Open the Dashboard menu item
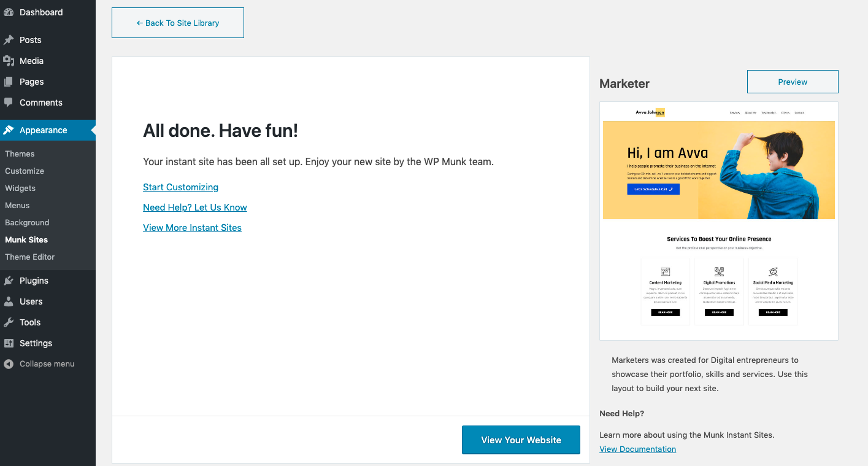 point(41,12)
